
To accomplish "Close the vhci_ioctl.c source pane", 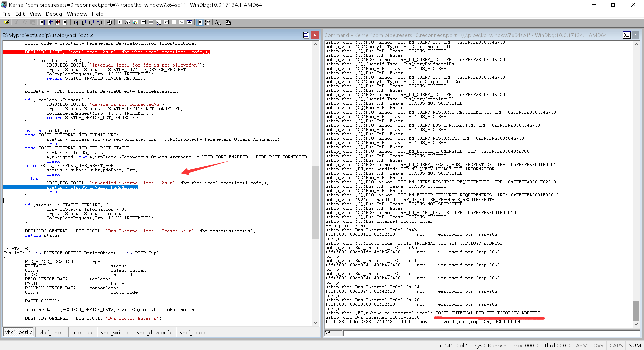I will [315, 35].
